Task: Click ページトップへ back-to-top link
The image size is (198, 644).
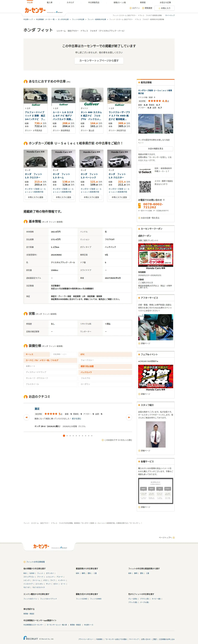Action: coord(167,538)
